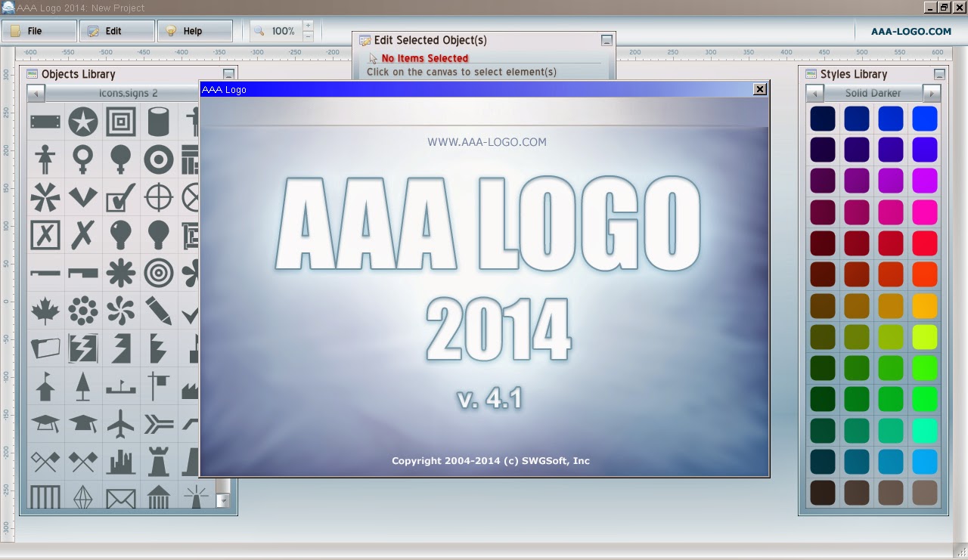The image size is (968, 560).
Task: Pick the lightest taupe brown swatch
Action: (925, 493)
